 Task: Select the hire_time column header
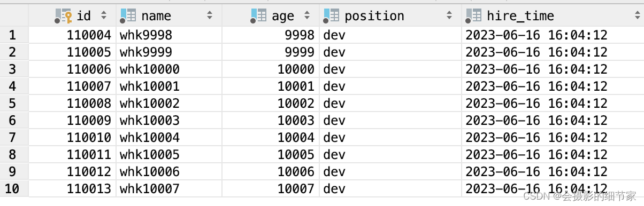(x=553, y=16)
